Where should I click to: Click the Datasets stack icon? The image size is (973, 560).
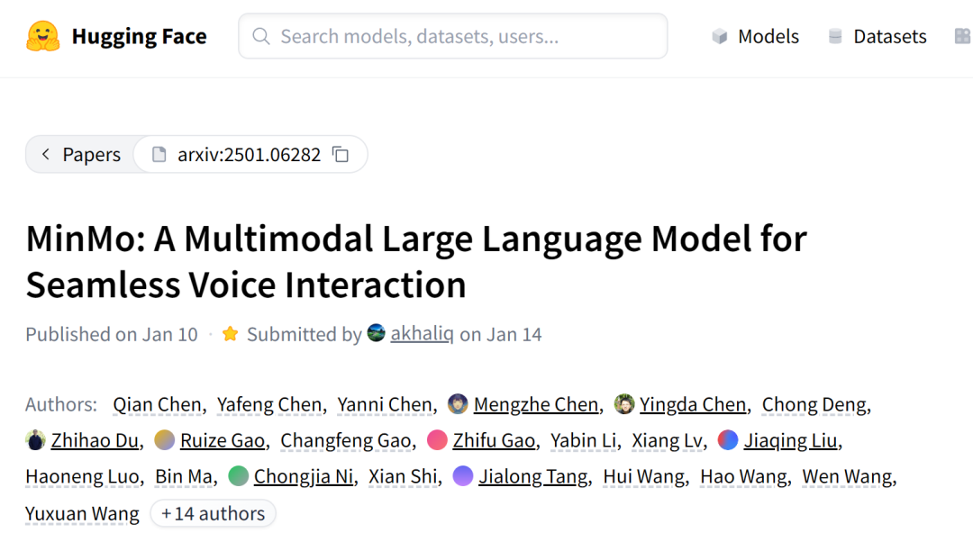[835, 37]
